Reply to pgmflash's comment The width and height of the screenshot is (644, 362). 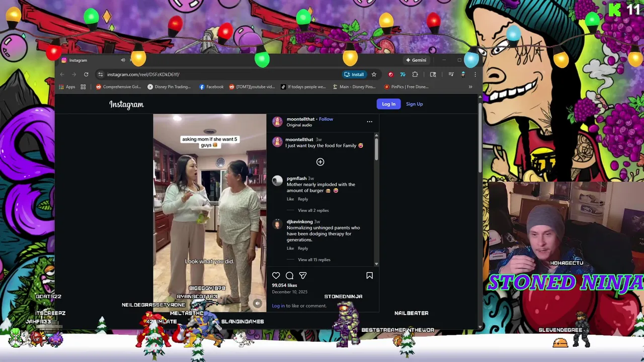click(303, 199)
